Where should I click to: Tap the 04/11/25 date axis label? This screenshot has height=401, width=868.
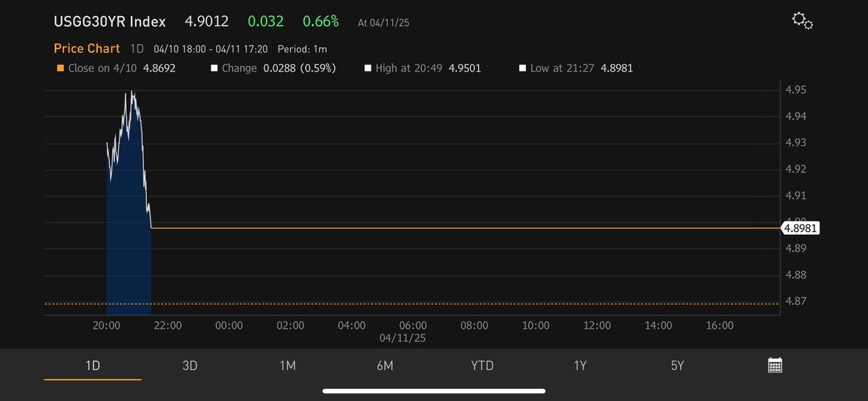401,337
